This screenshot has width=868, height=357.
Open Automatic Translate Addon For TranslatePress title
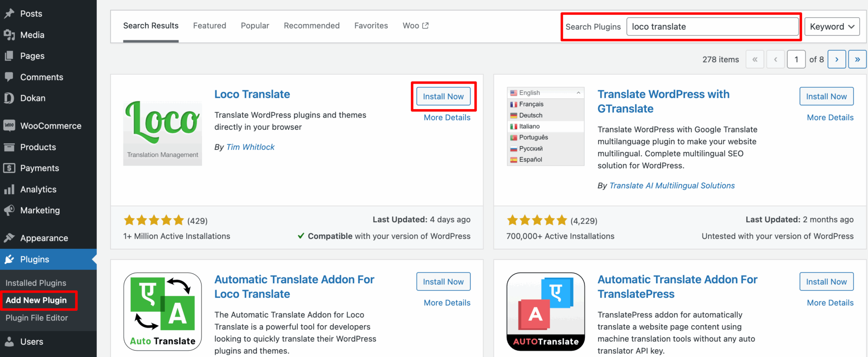(x=678, y=286)
